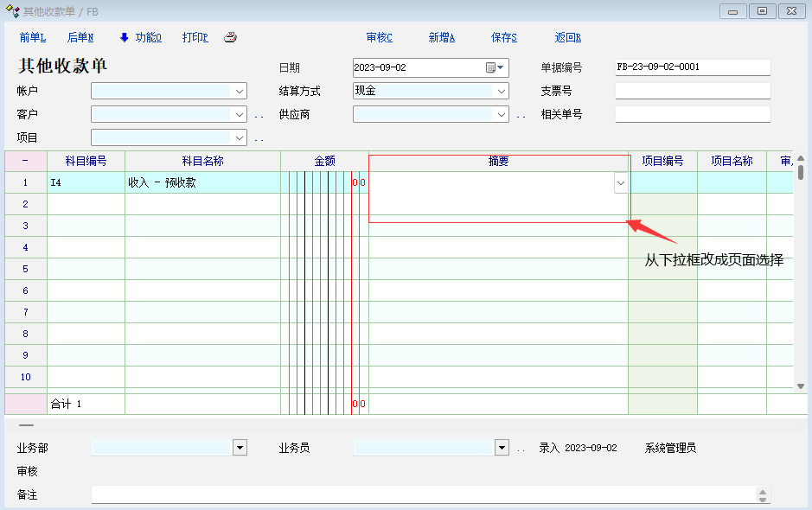Click the ellipsis lookup next to 项目

(258, 138)
